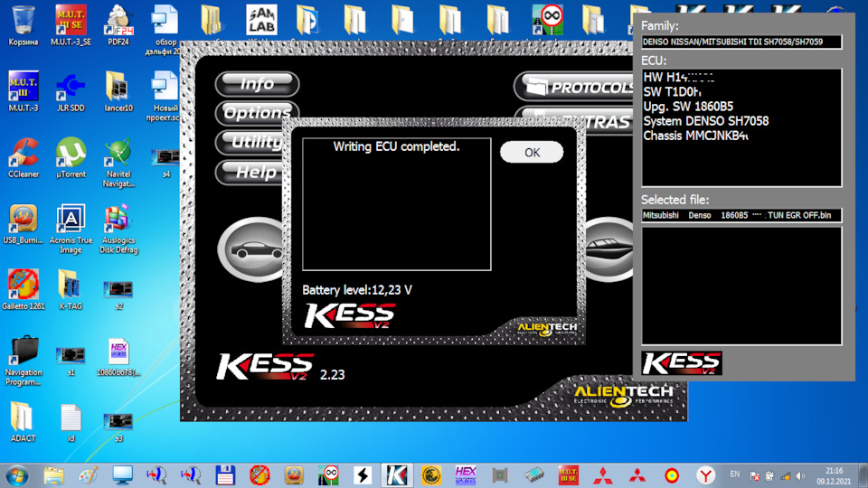Open the Windows Start menu

coord(16,474)
